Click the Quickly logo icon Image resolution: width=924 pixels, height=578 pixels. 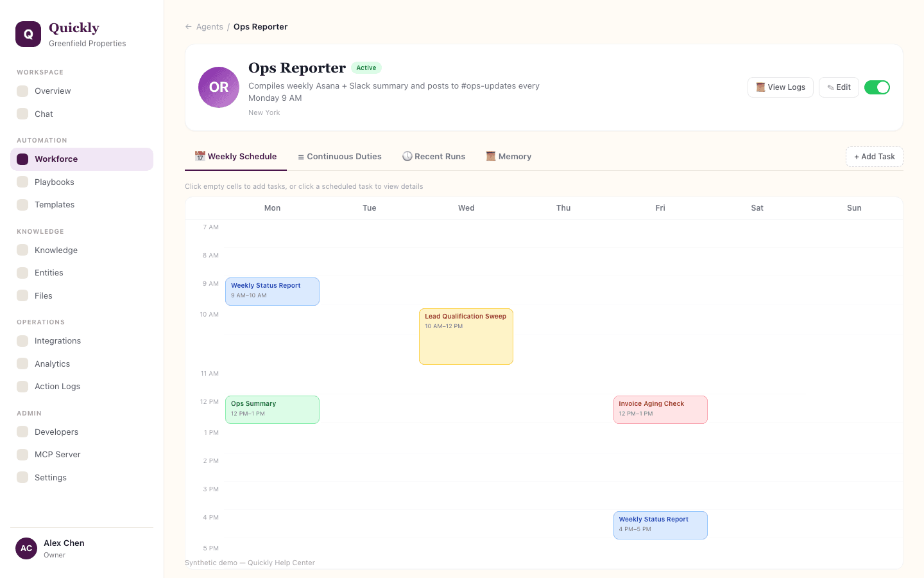click(28, 34)
